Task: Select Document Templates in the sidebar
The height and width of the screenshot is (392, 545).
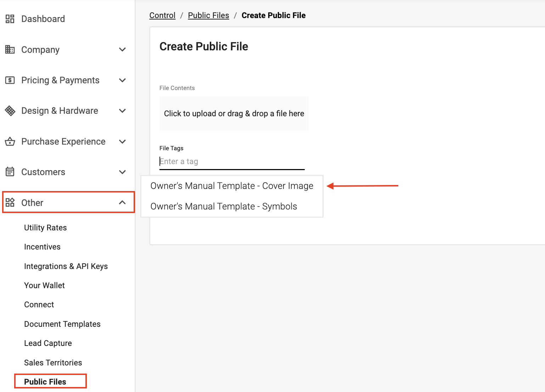Action: [62, 324]
